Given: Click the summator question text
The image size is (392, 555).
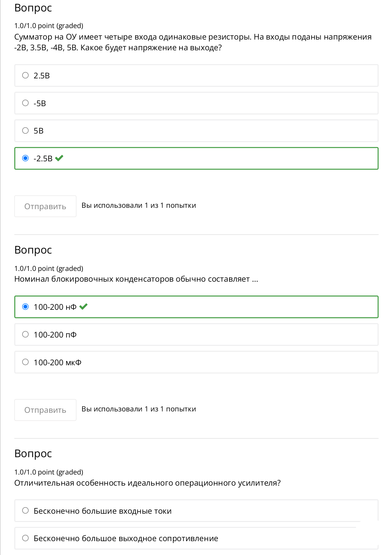Looking at the screenshot, I should (x=193, y=42).
